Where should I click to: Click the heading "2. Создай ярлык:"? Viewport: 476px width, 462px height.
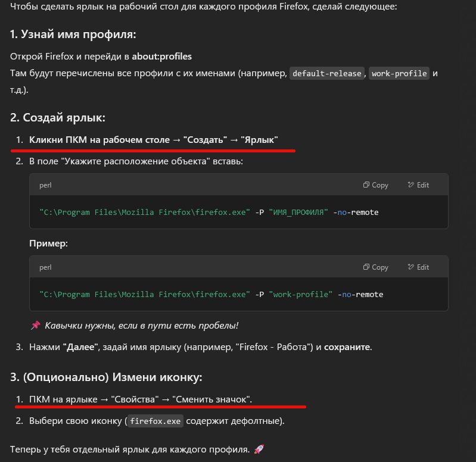(58, 118)
